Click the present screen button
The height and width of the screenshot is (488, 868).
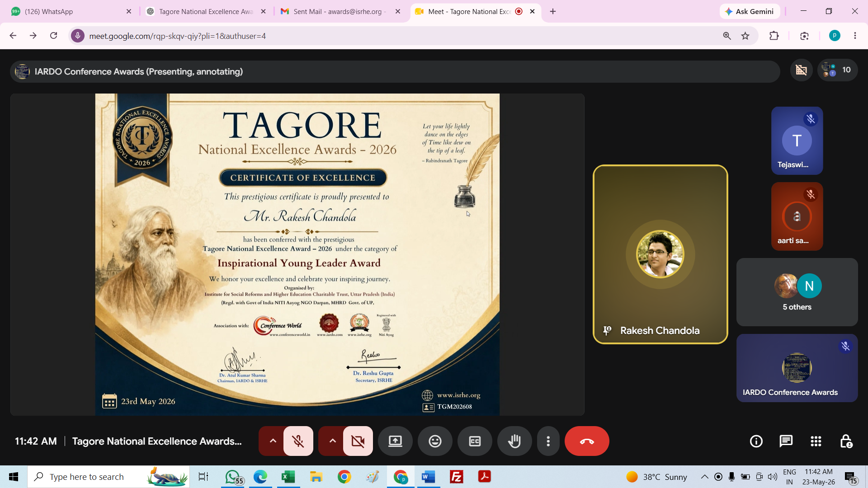(395, 441)
